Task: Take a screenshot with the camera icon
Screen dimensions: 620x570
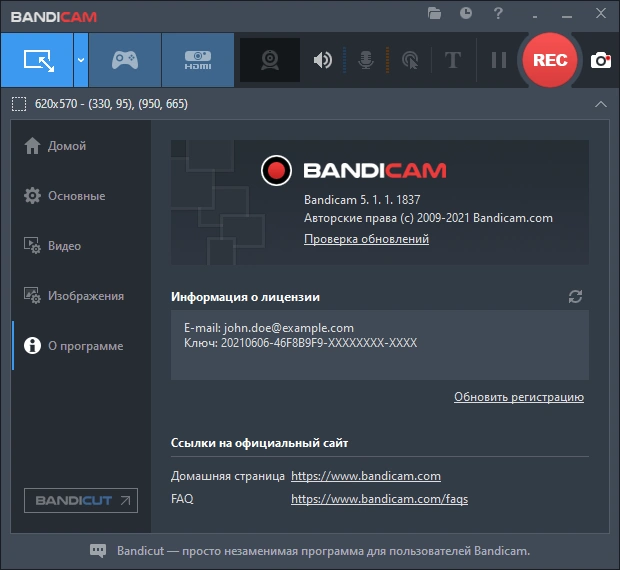Action: click(601, 60)
